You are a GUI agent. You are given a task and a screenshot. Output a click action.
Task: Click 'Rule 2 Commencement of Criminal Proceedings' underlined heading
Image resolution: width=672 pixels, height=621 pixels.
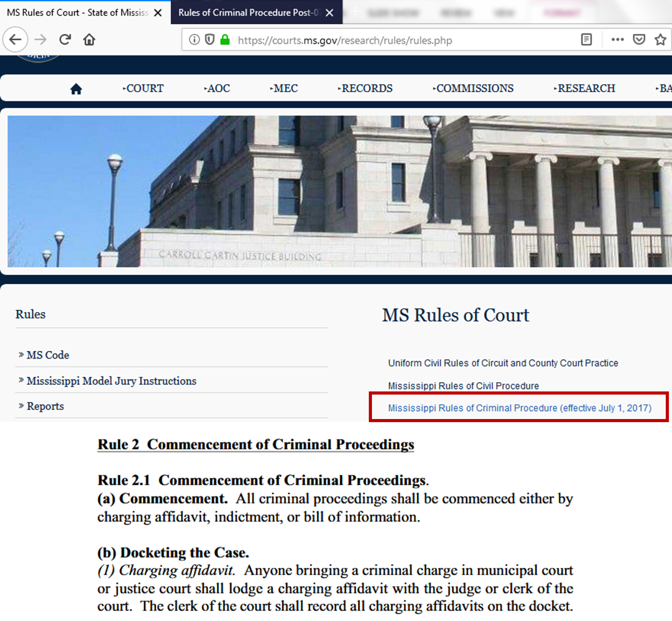coord(256,445)
